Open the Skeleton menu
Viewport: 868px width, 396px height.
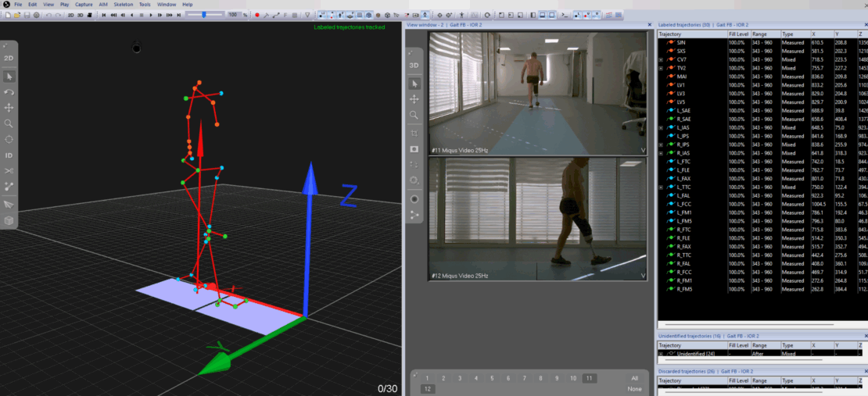pos(124,5)
